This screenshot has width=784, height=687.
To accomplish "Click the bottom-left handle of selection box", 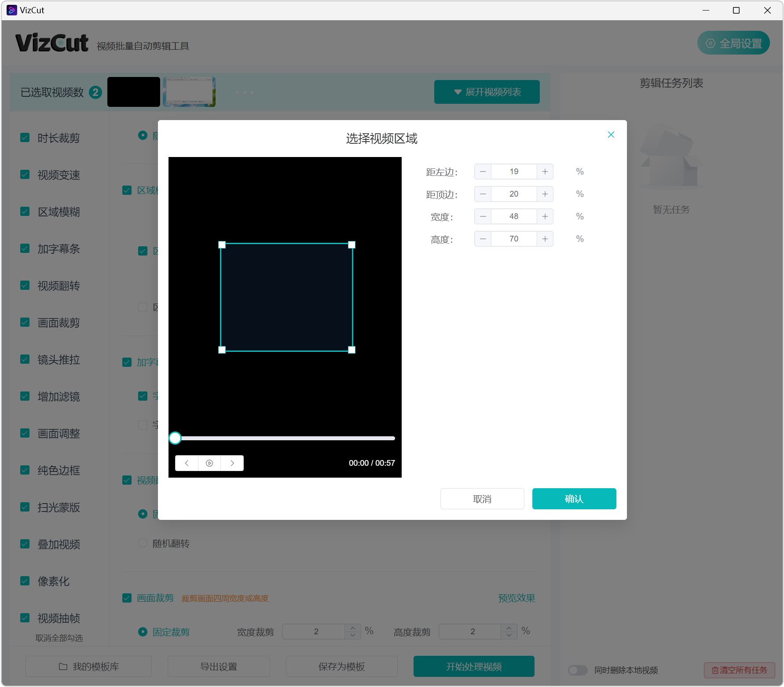I will click(x=222, y=350).
